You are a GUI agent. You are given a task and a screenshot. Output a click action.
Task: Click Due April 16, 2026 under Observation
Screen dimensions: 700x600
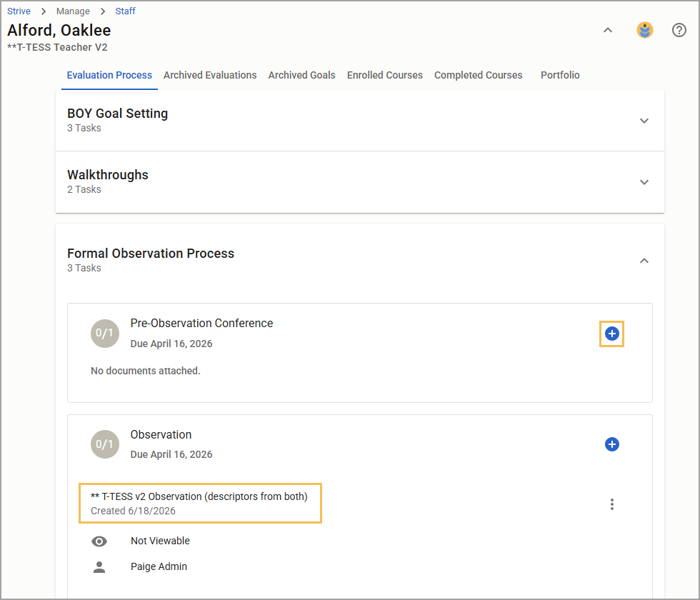coord(171,454)
